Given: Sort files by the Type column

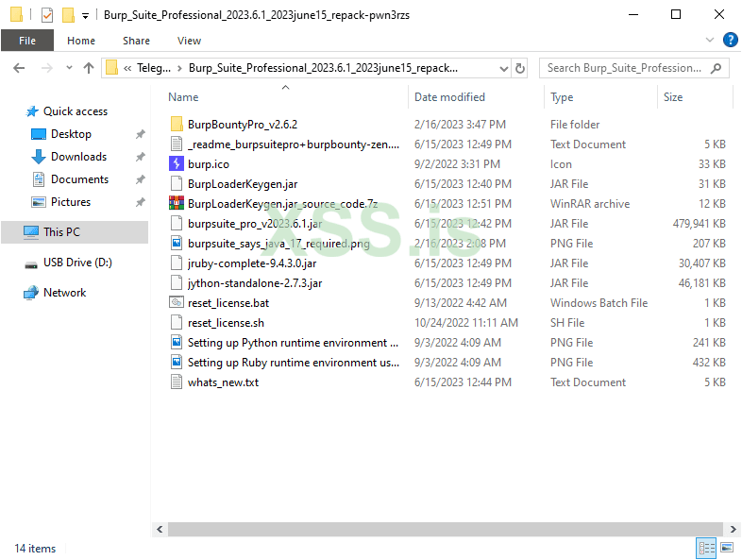Looking at the screenshot, I should tap(562, 97).
